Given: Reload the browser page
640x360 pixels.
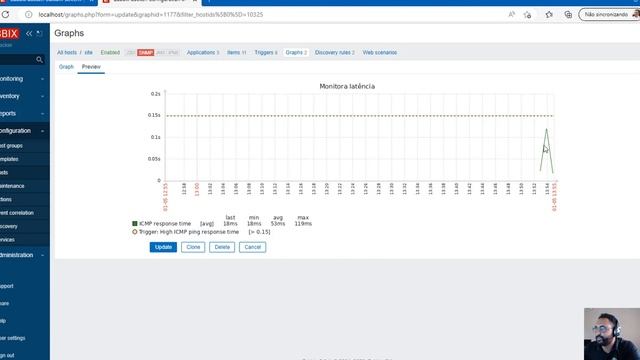Looking at the screenshot, I should [5, 14].
